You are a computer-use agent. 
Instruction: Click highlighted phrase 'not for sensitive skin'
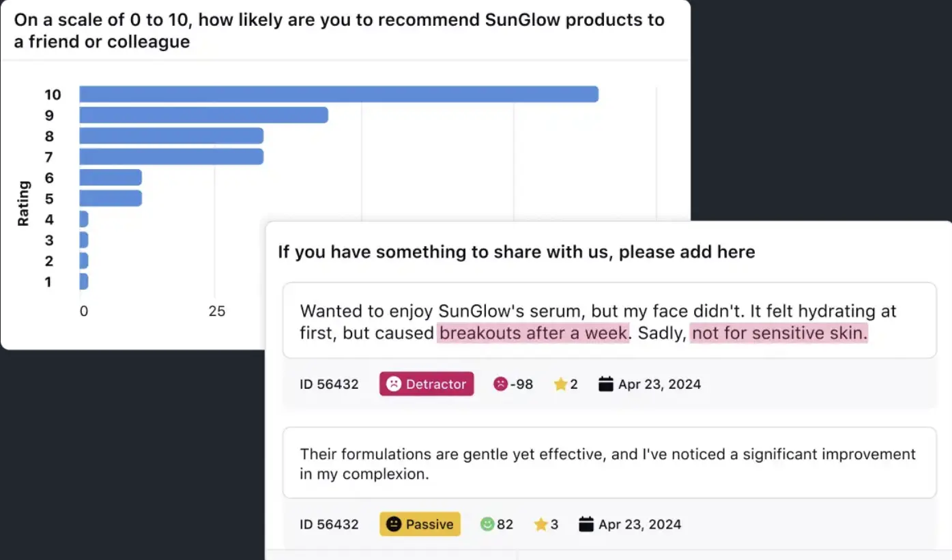779,334
